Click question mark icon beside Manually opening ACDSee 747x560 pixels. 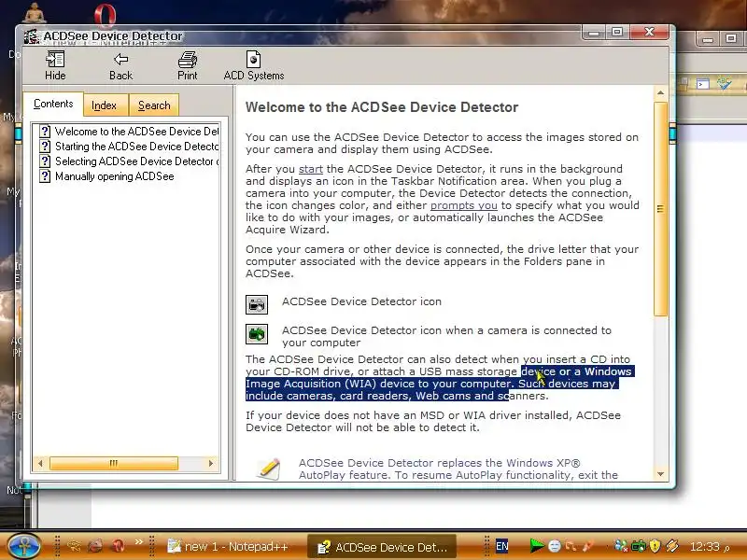[45, 176]
